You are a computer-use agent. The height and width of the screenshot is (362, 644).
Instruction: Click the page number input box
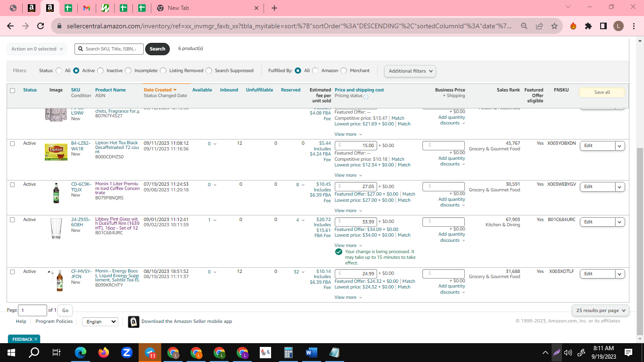coord(33,310)
